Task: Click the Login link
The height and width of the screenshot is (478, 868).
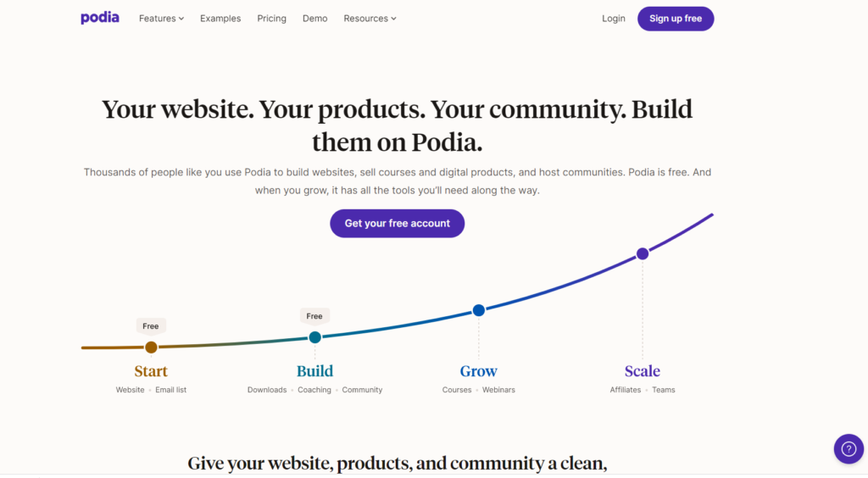Action: click(614, 19)
